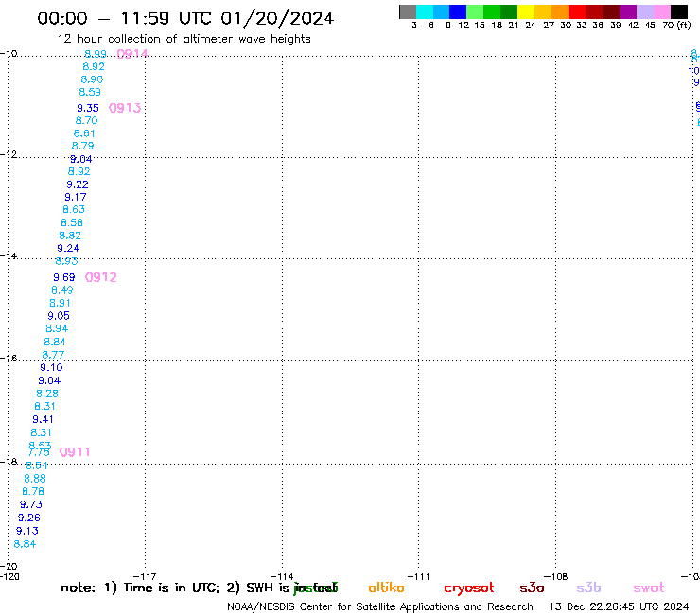Click the wave height value 8.77
Image resolution: width=700 pixels, height=615 pixels.
[x=54, y=355]
